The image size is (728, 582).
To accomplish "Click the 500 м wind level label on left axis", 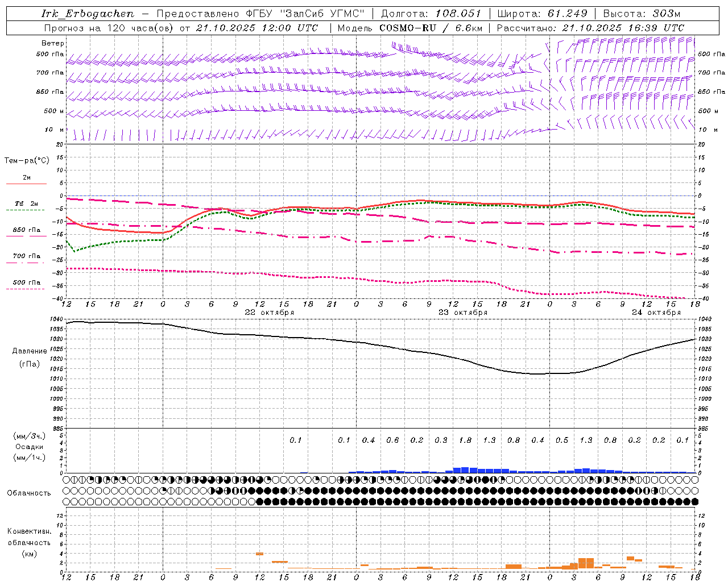I will tap(54, 111).
